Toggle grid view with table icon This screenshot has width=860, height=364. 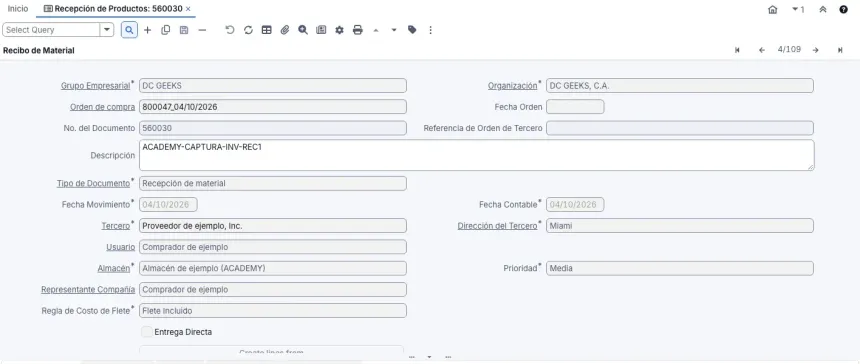click(267, 30)
